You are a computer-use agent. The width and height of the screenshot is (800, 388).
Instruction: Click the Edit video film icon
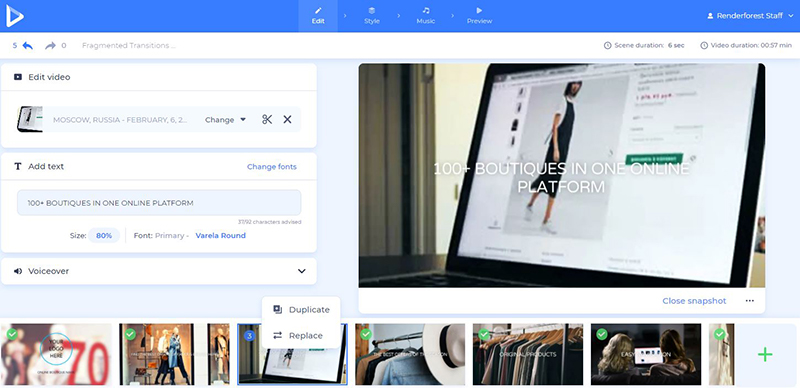click(18, 77)
